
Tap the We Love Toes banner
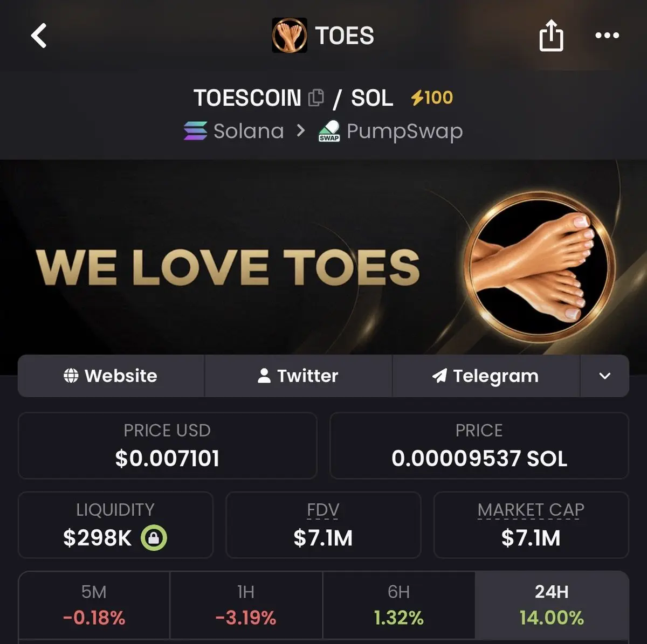pos(323,267)
